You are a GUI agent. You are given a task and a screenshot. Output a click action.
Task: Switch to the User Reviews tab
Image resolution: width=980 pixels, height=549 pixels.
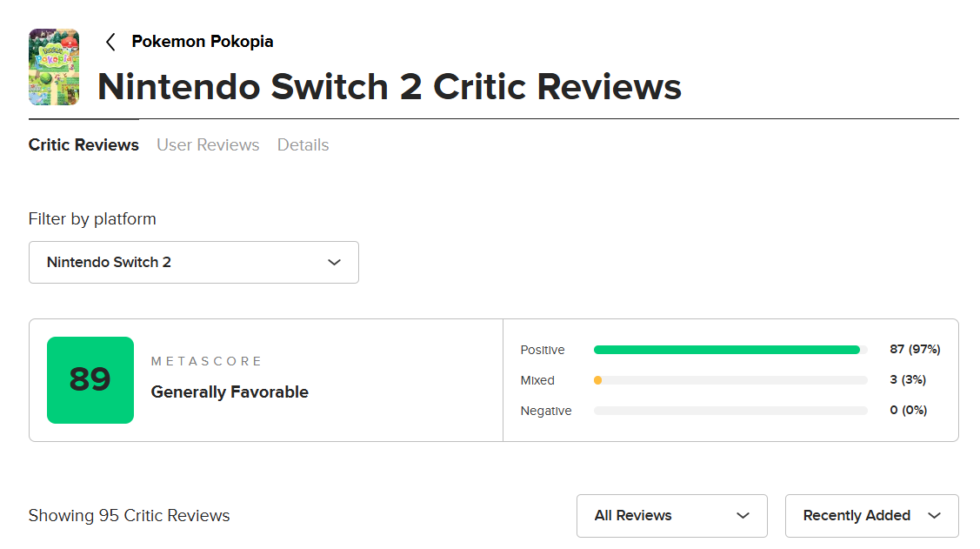208,145
